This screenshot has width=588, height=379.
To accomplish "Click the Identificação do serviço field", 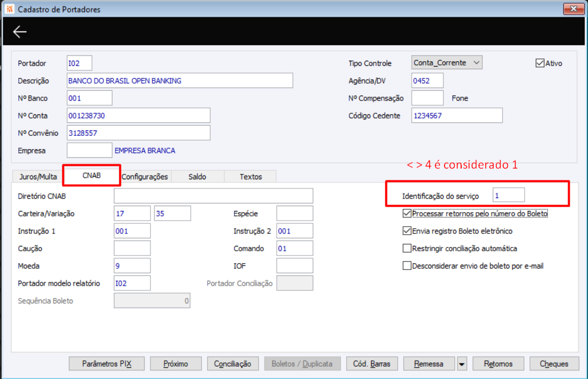I will [x=508, y=195].
